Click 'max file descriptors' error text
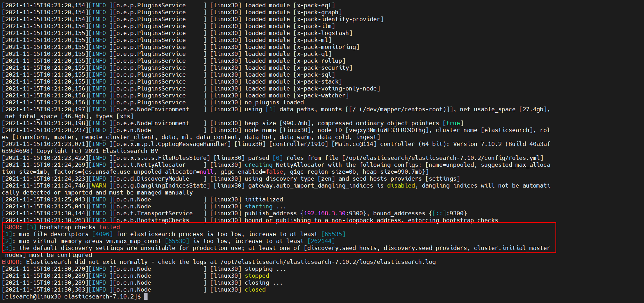Viewport: 644px width, 303px height. pos(54,234)
